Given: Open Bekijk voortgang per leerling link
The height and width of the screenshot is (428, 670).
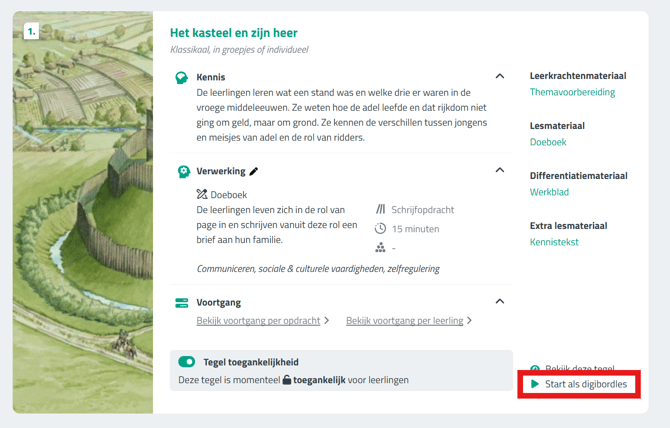Looking at the screenshot, I should (404, 321).
